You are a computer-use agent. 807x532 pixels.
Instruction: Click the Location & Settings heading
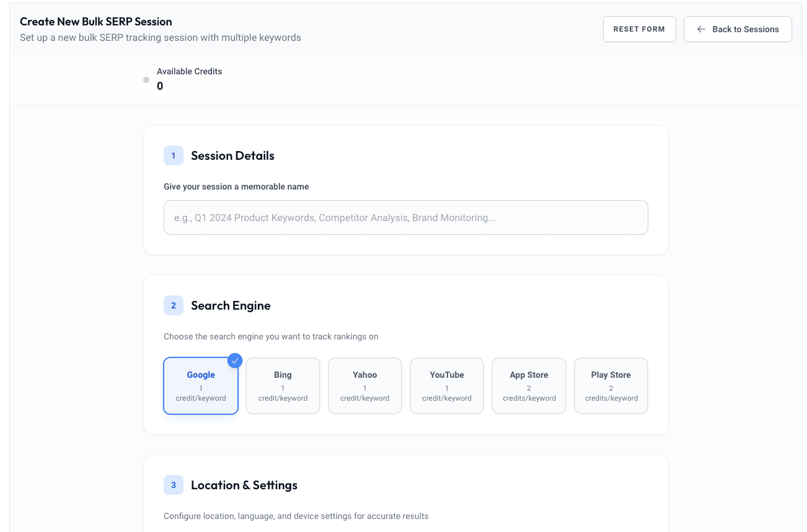point(244,485)
